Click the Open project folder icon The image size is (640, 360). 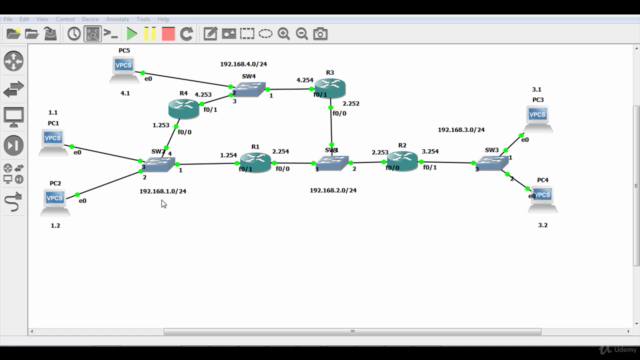point(32,34)
